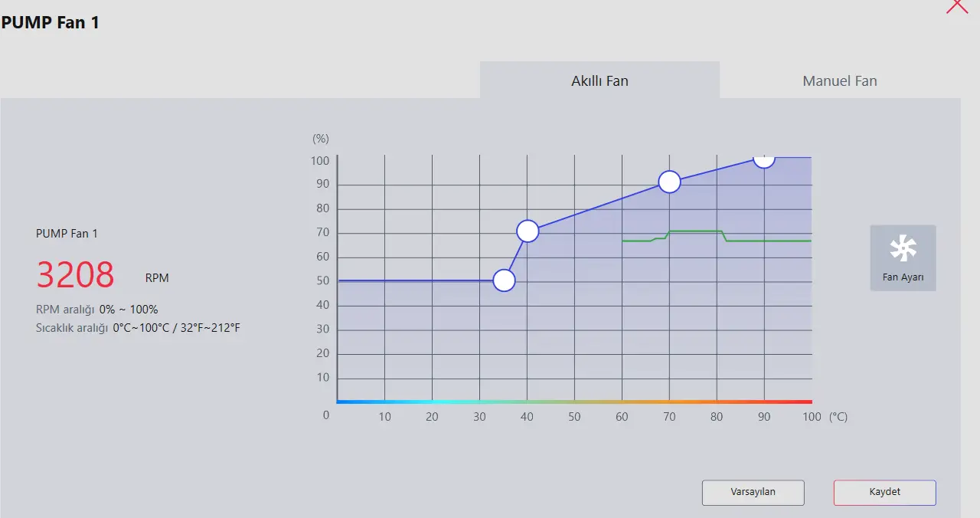980x518 pixels.
Task: Click the (%) axis unit label
Action: [321, 139]
